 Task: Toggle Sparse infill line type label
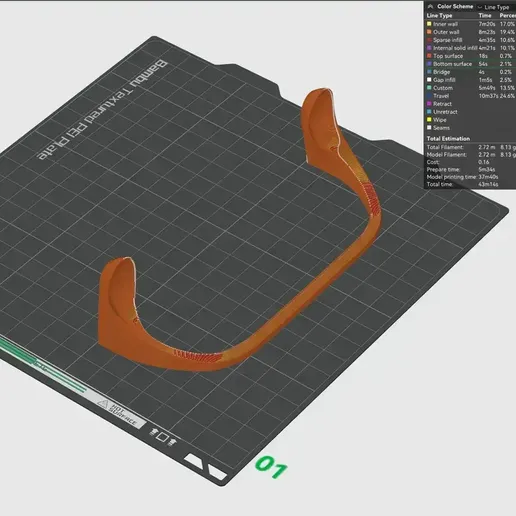pos(447,40)
